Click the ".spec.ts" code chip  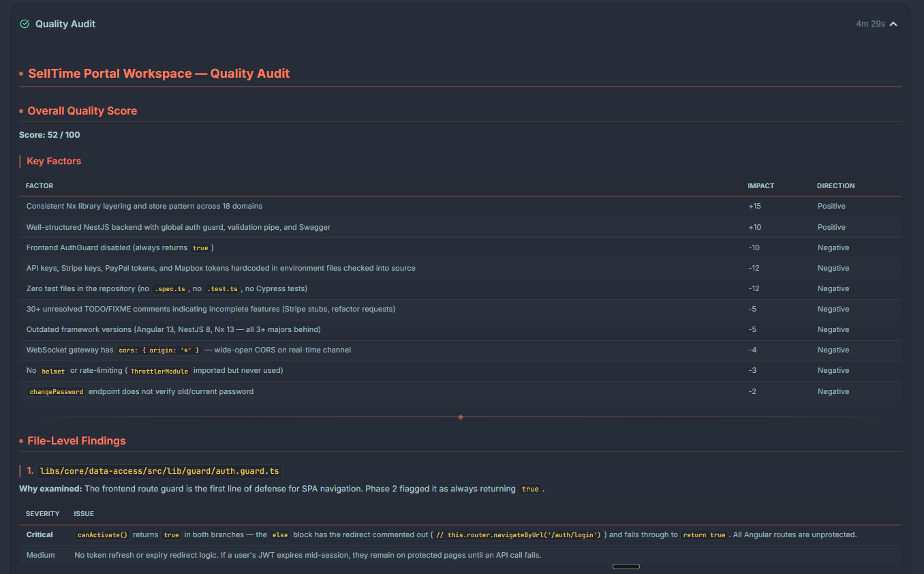(170, 289)
